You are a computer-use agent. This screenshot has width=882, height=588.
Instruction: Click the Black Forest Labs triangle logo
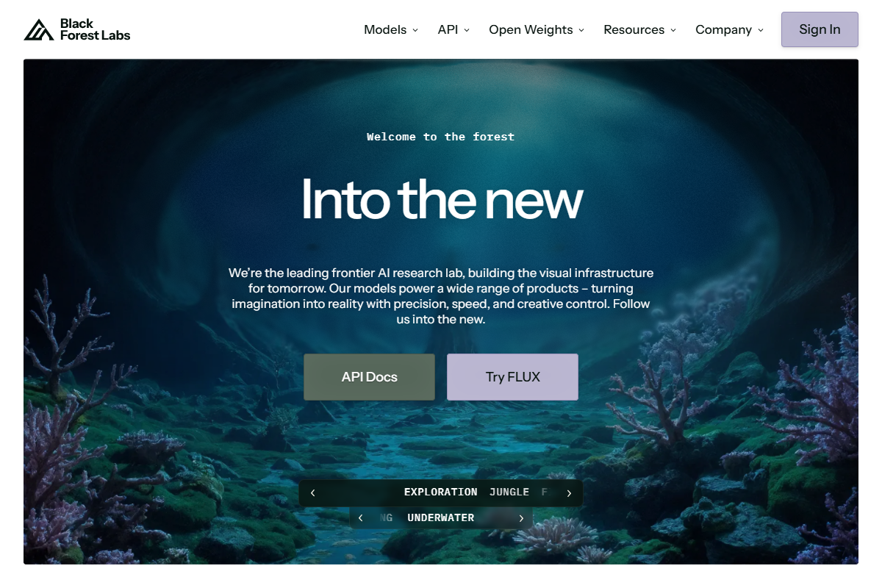pos(38,29)
